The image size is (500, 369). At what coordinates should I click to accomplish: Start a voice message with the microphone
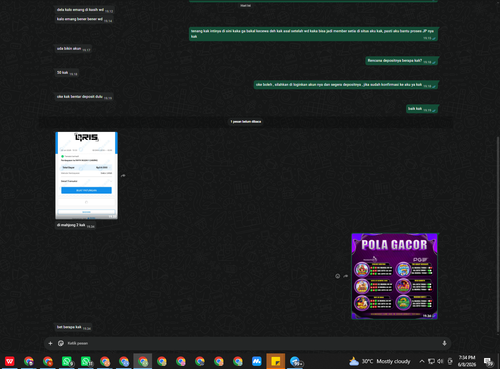pos(444,343)
